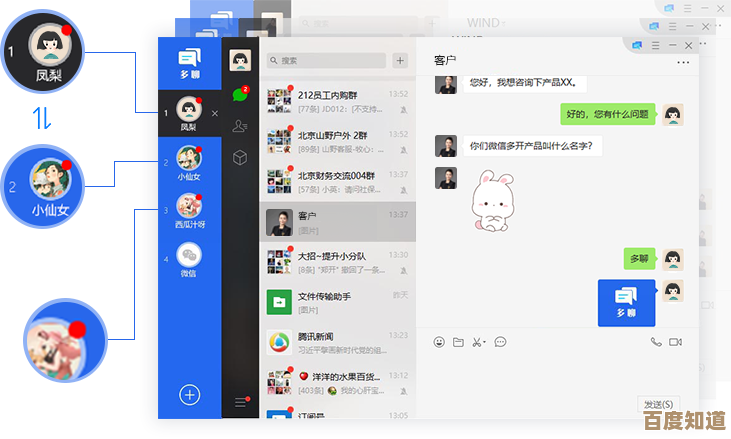Switch to the 西瓜汁呀 account tab
This screenshot has width=731, height=439.
189,210
